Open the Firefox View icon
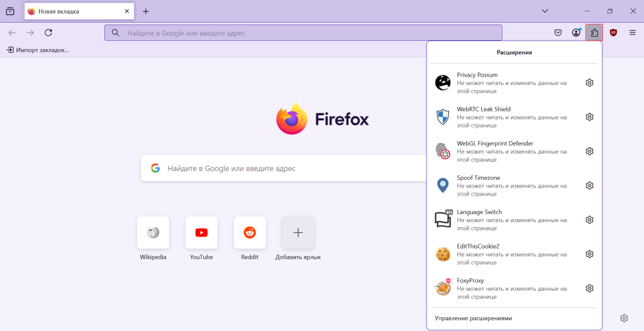This screenshot has width=644, height=331. (10, 11)
